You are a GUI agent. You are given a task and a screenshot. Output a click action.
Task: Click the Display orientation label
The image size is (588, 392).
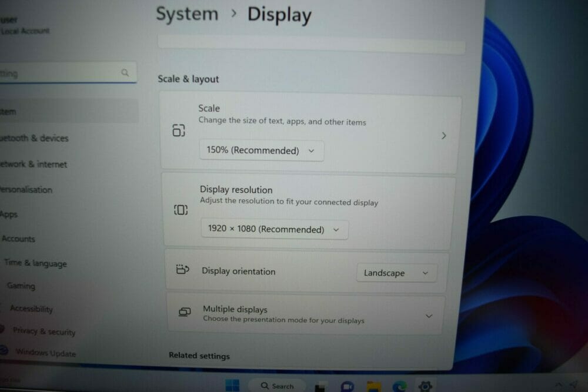coord(239,271)
